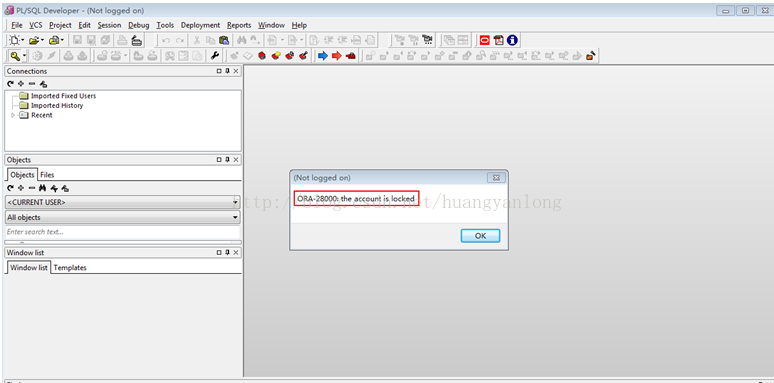Click the Open file folder icon
The width and height of the screenshot is (774, 383).
click(34, 40)
